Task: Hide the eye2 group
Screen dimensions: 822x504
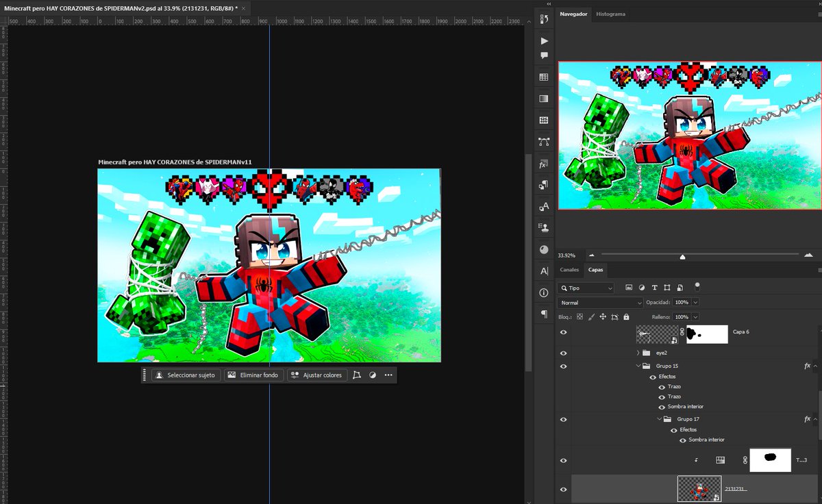Action: pos(564,353)
